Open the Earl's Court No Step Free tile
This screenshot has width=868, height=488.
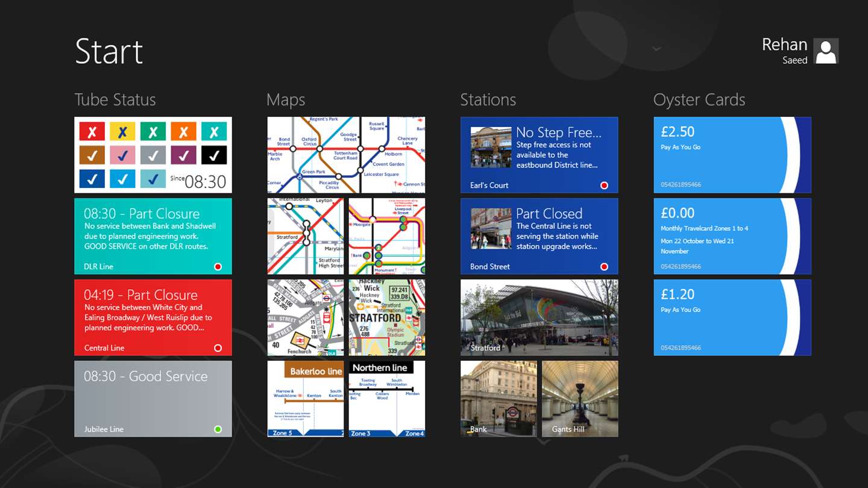539,155
